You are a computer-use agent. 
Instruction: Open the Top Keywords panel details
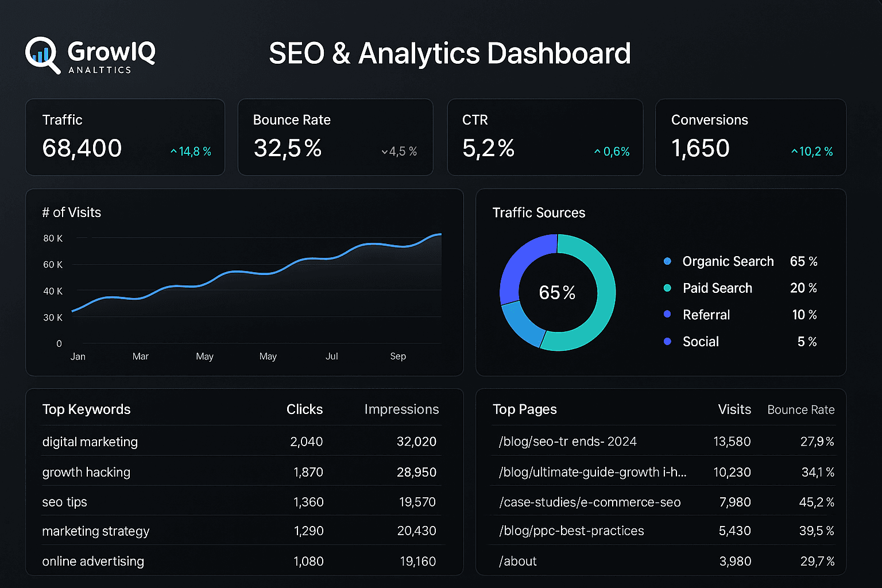click(86, 409)
